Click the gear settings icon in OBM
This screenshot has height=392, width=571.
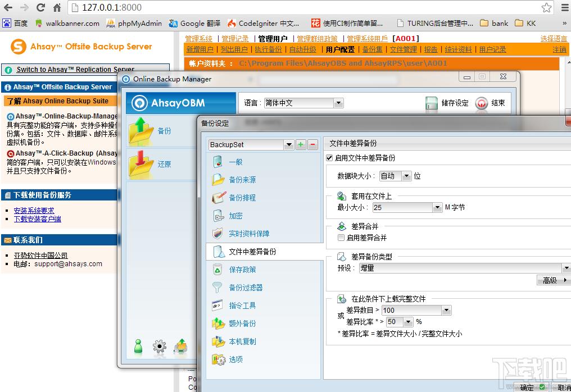[160, 347]
